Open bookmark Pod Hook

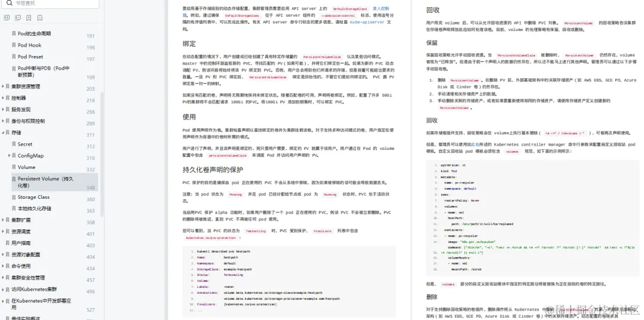point(30,45)
